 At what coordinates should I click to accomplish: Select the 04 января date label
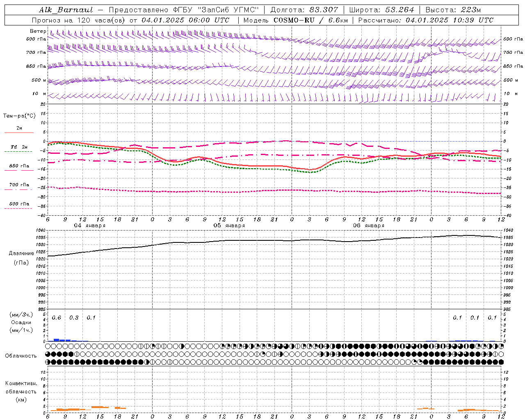(x=89, y=226)
